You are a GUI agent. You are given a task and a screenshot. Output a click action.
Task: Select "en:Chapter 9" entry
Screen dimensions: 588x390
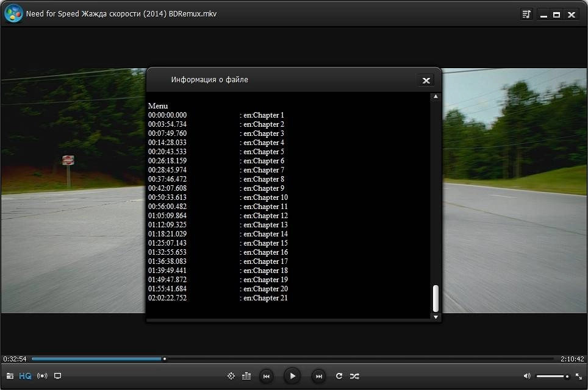pos(264,188)
